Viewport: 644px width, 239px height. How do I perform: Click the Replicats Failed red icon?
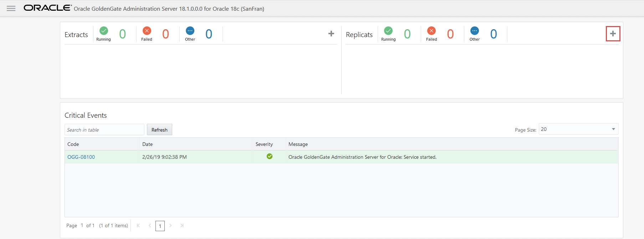click(x=431, y=31)
